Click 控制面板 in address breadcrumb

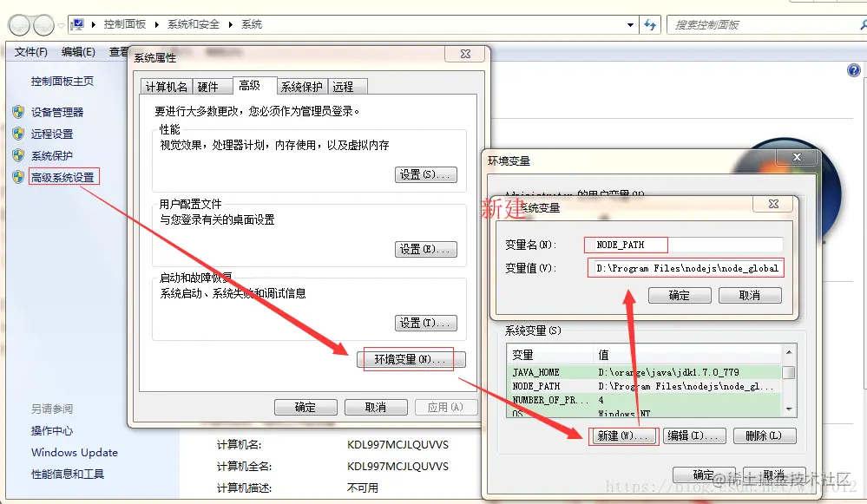click(x=125, y=24)
